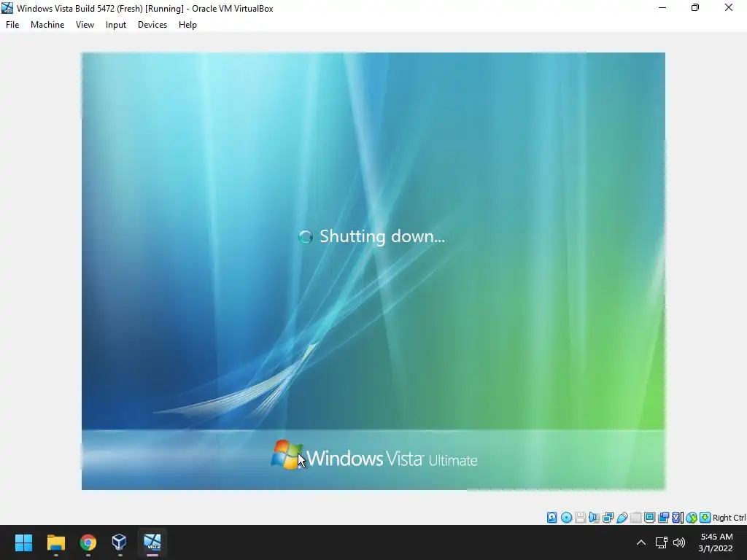Click the virtualization CPU 'V' status icon
Viewport: 747px width, 560px height.
click(677, 518)
